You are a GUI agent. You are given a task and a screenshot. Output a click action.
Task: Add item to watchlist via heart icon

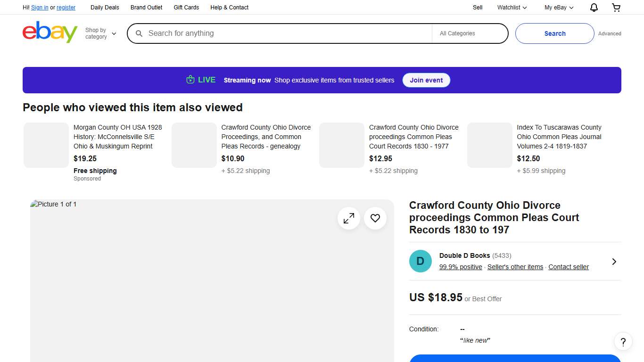coord(375,218)
